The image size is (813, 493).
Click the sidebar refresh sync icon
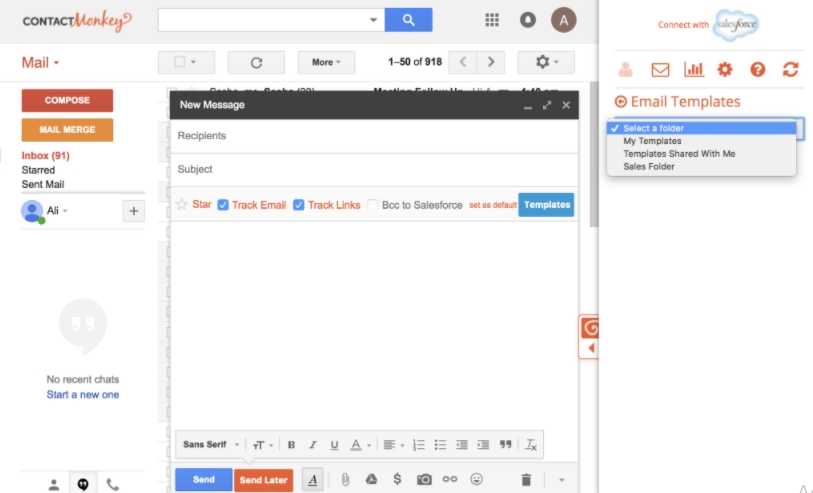pos(790,70)
